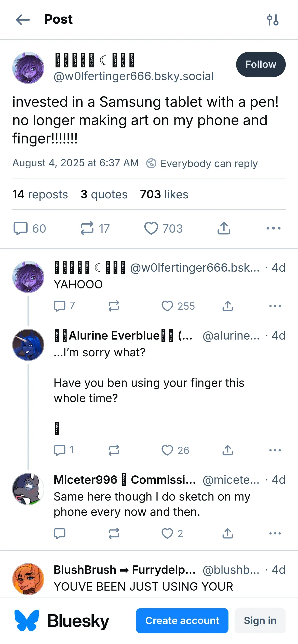This screenshot has width=298, height=644.
Task: Open more options on main post
Action: 274,228
